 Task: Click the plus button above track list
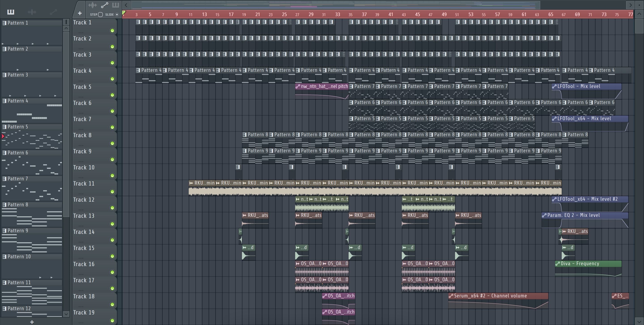click(80, 13)
